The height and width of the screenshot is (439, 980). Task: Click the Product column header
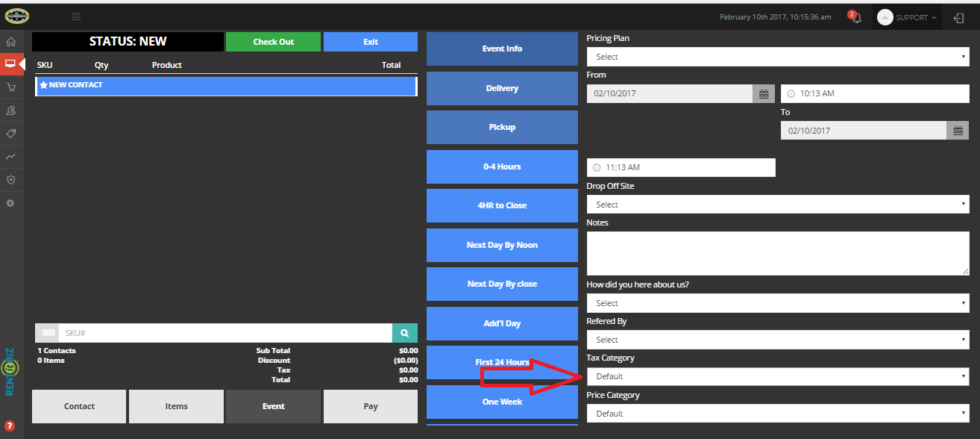click(x=167, y=65)
